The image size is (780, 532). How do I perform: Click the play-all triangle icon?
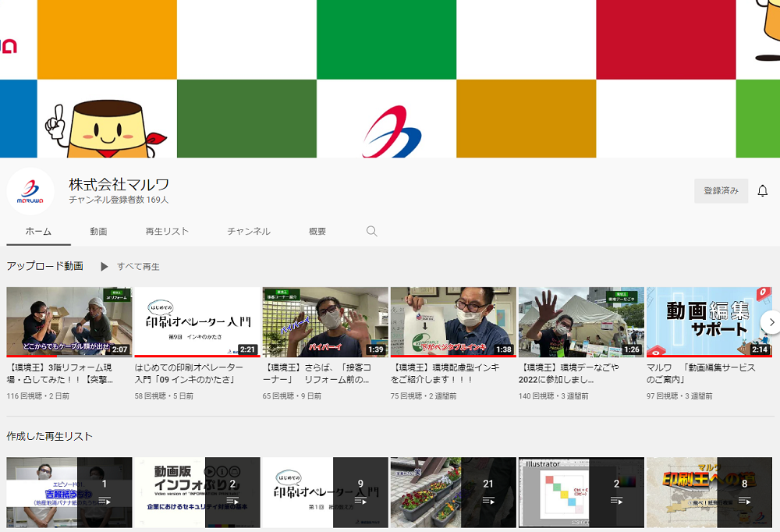[x=104, y=266]
